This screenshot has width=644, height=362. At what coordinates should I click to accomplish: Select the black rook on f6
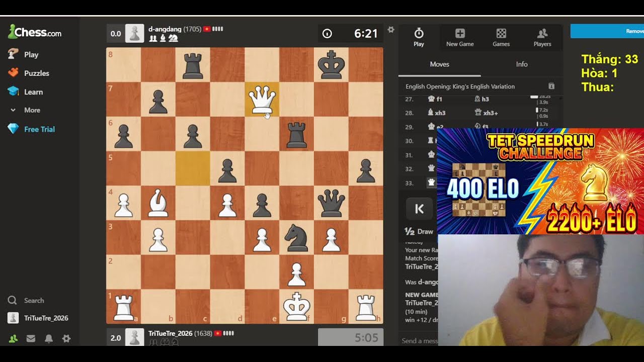[297, 134]
